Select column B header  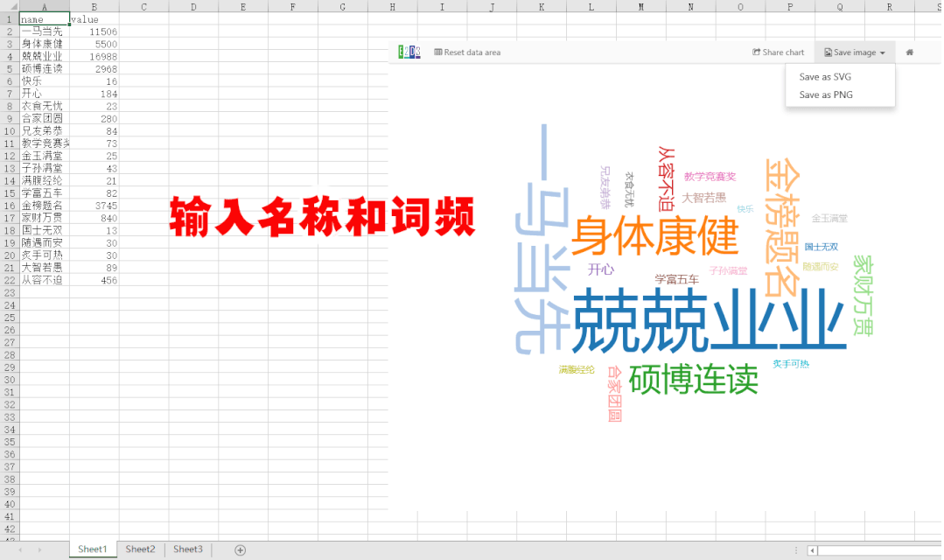click(x=94, y=6)
